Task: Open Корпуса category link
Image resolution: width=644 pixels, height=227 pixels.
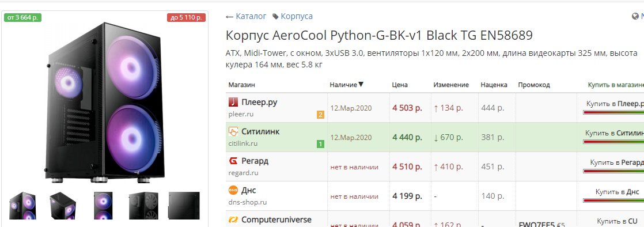Action: 297,16
